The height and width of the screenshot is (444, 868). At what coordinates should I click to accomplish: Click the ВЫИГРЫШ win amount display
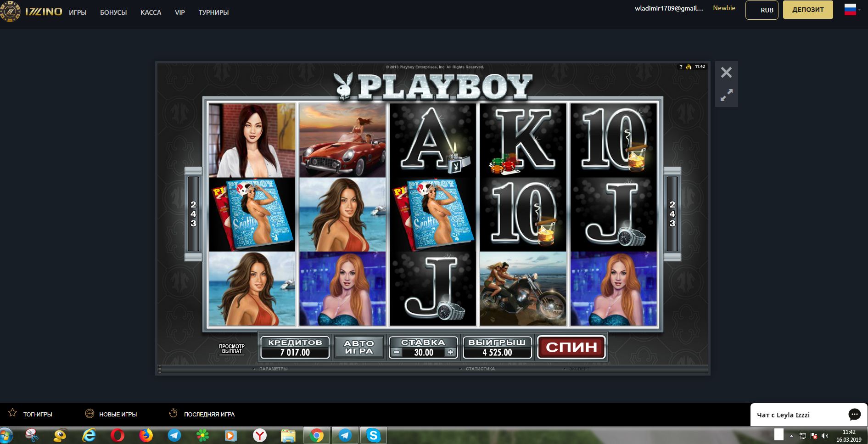coord(497,348)
